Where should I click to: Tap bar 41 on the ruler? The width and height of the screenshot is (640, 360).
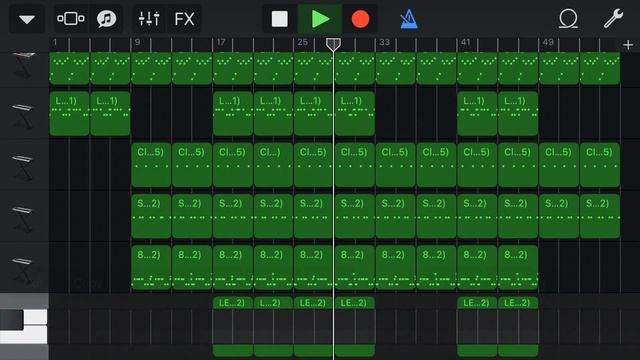466,42
